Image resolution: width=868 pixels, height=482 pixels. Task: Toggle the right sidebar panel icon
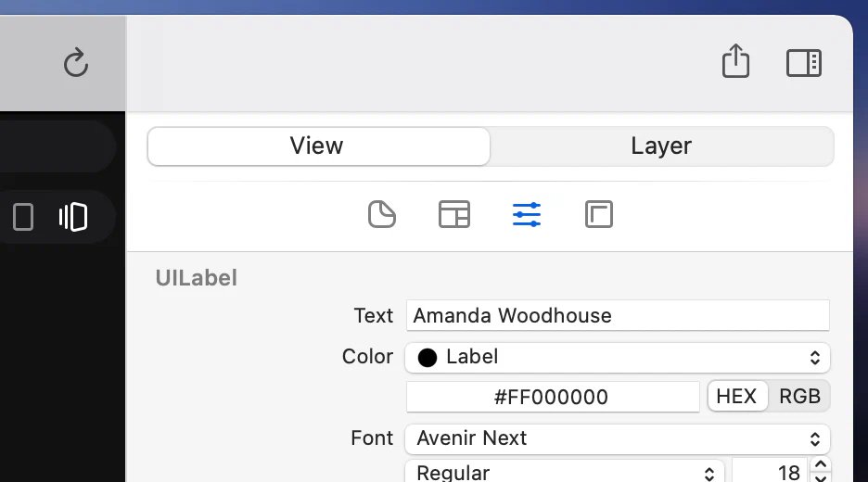804,62
